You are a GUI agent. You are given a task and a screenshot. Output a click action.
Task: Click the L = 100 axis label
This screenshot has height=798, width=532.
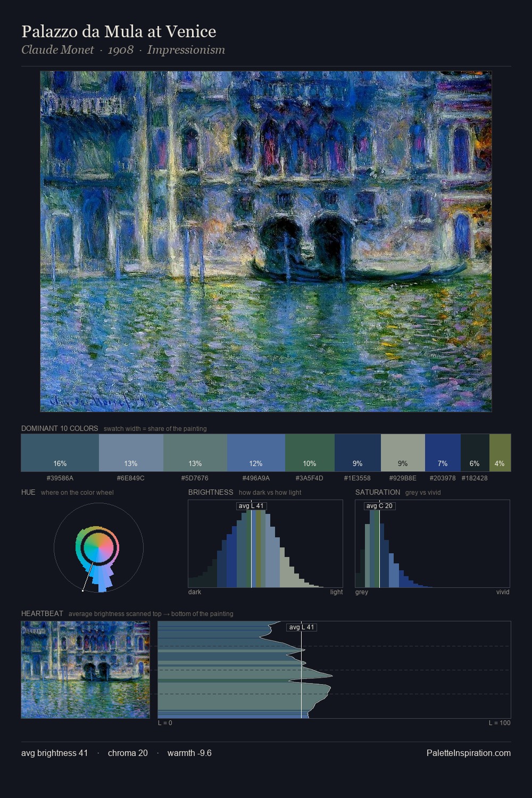(500, 723)
